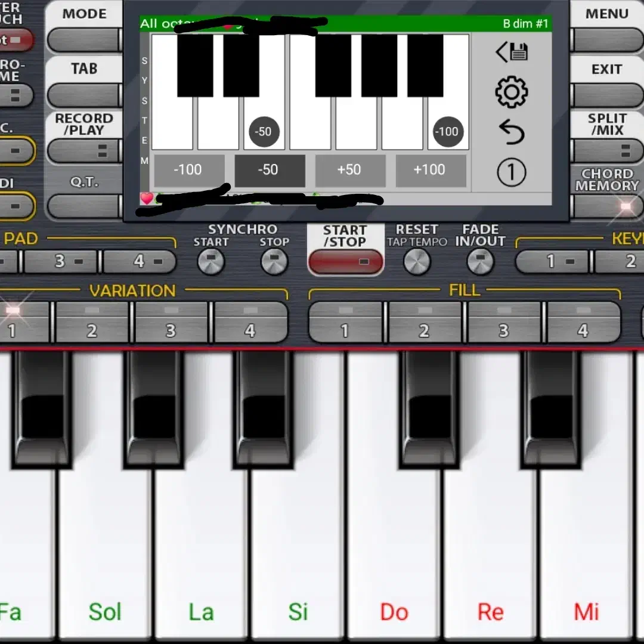Toggle the Synchro Start button

pos(210,261)
